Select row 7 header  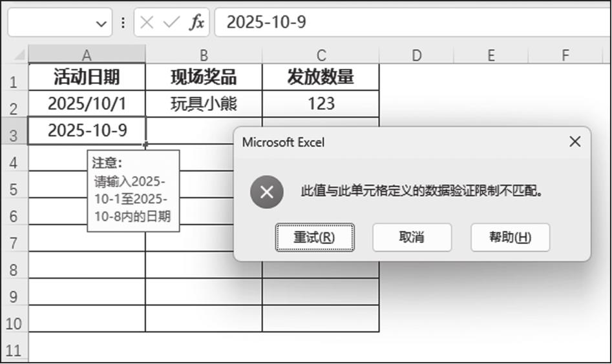coord(14,238)
